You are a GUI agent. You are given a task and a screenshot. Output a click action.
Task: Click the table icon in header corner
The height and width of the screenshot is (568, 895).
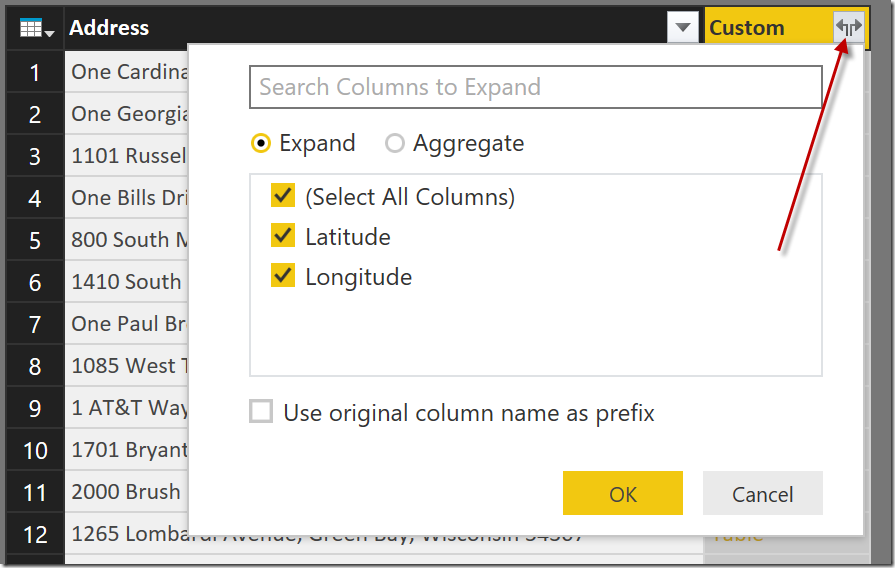point(35,28)
